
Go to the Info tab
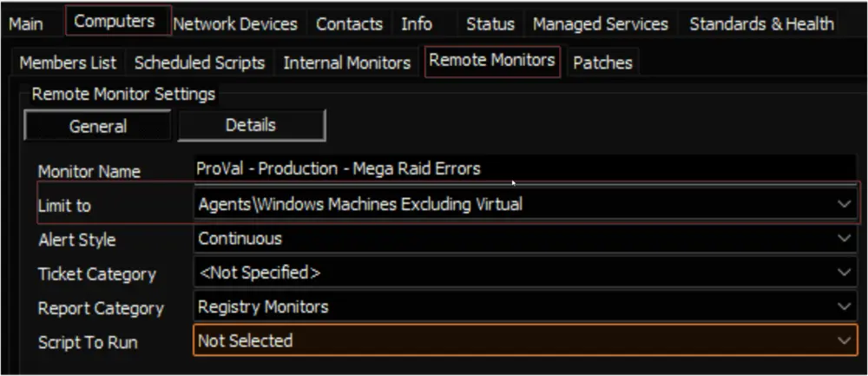(417, 23)
